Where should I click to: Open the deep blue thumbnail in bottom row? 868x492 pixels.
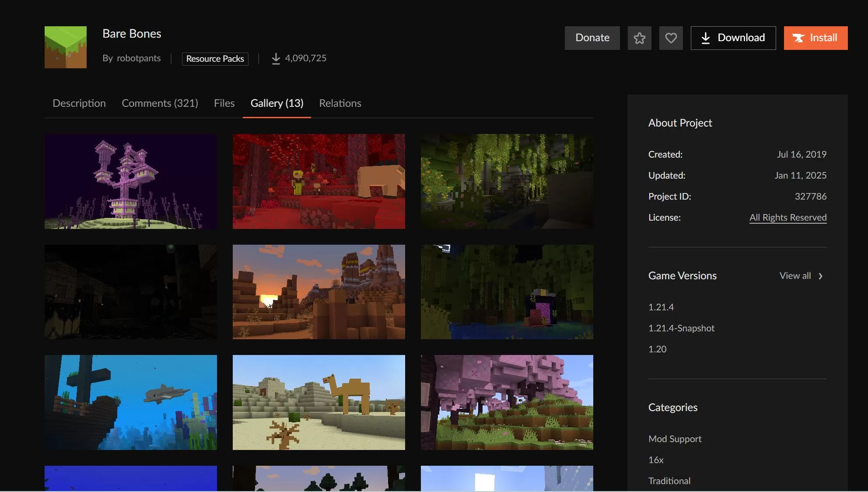coord(131,478)
